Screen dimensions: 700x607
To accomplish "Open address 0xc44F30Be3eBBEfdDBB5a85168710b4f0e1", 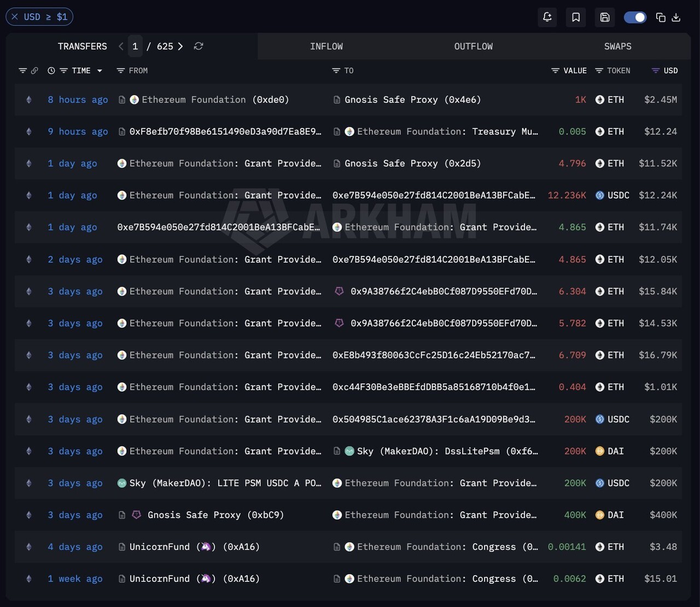I will [x=434, y=387].
